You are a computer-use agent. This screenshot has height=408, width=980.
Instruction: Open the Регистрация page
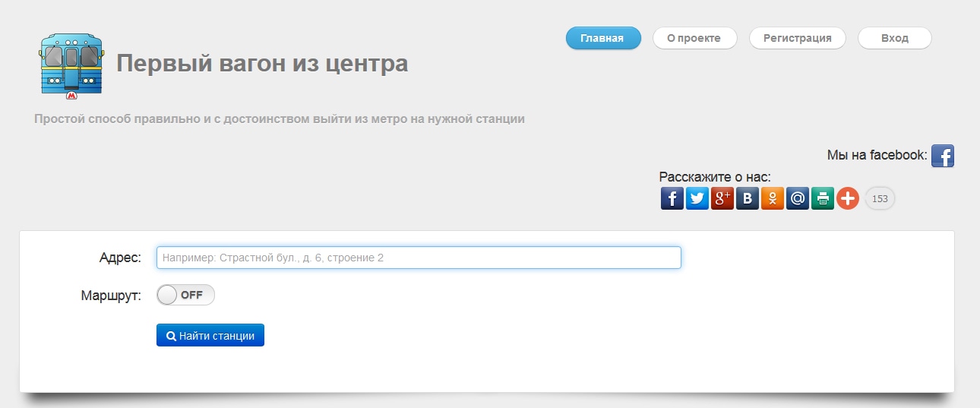(x=797, y=38)
